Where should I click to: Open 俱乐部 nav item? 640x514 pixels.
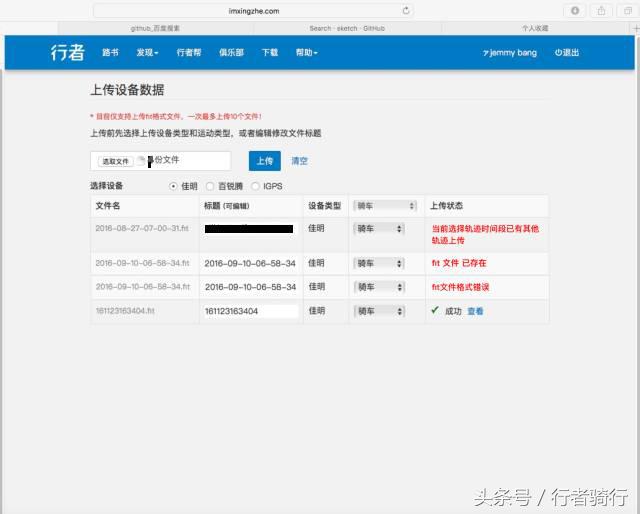(231, 53)
